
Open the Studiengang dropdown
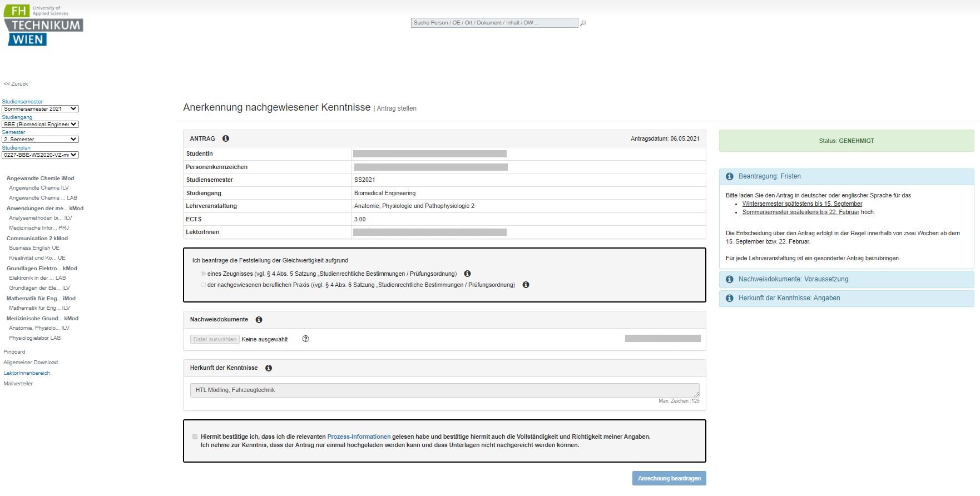40,125
